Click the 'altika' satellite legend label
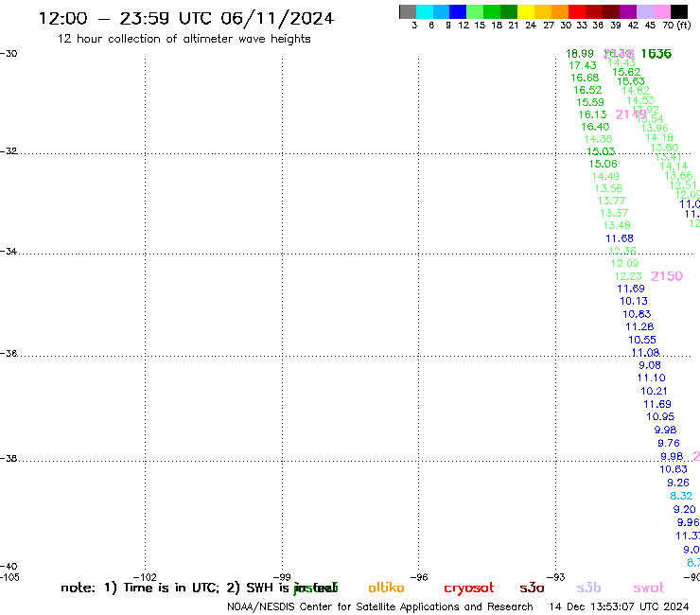This screenshot has width=700, height=615. (386, 588)
